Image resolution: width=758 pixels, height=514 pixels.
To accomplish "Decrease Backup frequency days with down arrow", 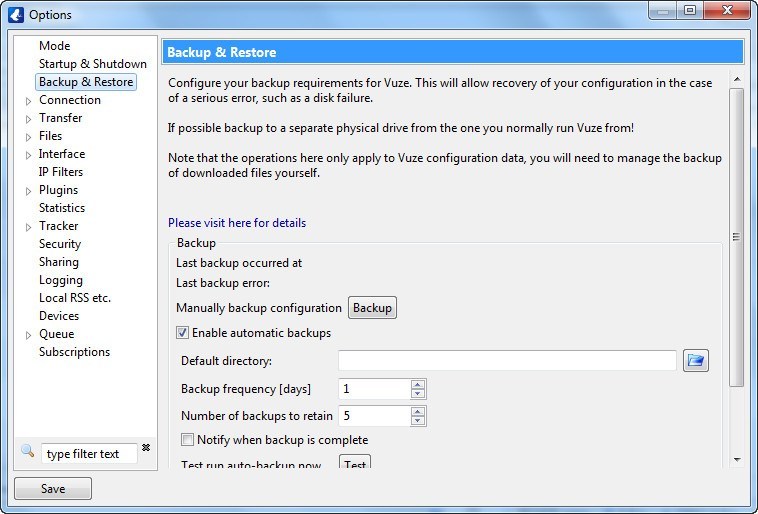I will point(418,394).
